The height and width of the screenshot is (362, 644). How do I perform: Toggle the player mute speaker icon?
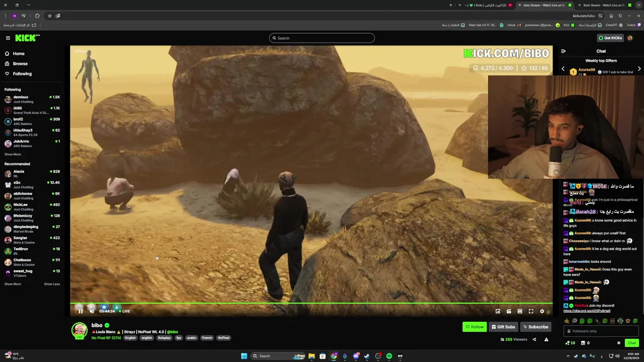coord(92,311)
